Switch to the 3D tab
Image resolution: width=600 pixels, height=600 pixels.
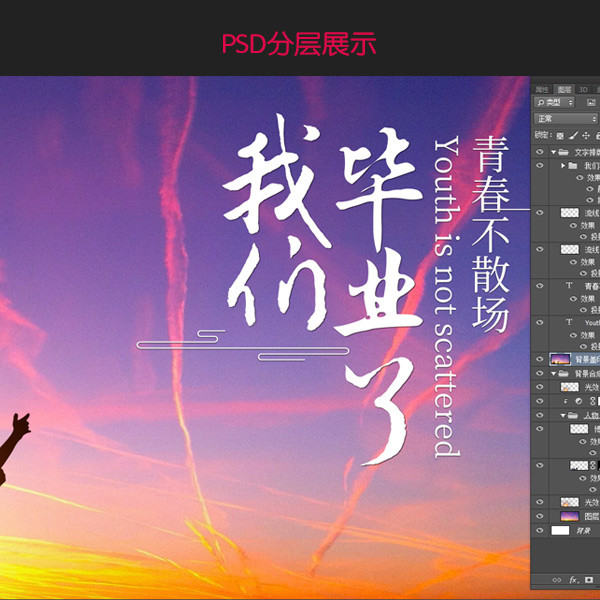click(x=583, y=90)
